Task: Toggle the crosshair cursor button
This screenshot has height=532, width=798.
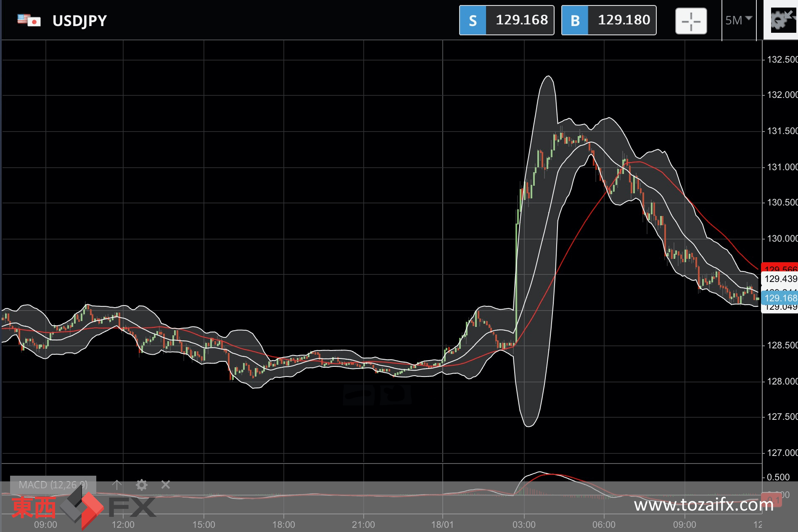Action: tap(691, 21)
